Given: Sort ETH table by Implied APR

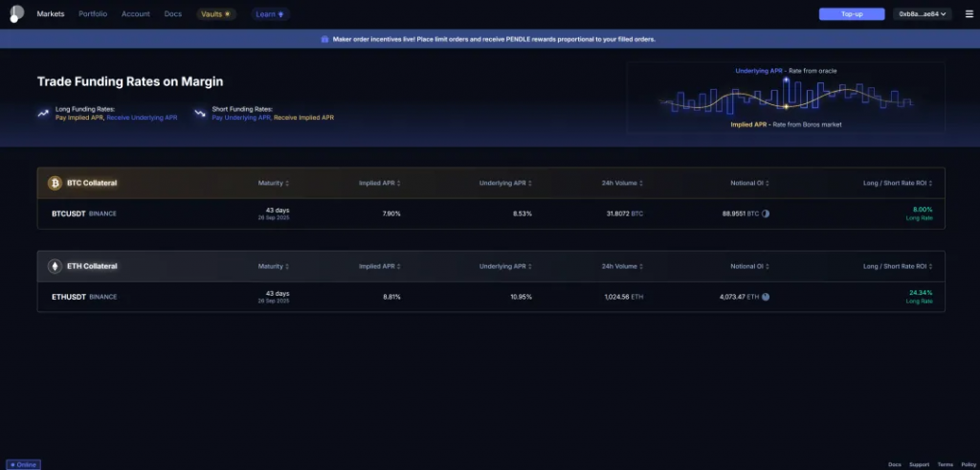Looking at the screenshot, I should click(x=379, y=266).
